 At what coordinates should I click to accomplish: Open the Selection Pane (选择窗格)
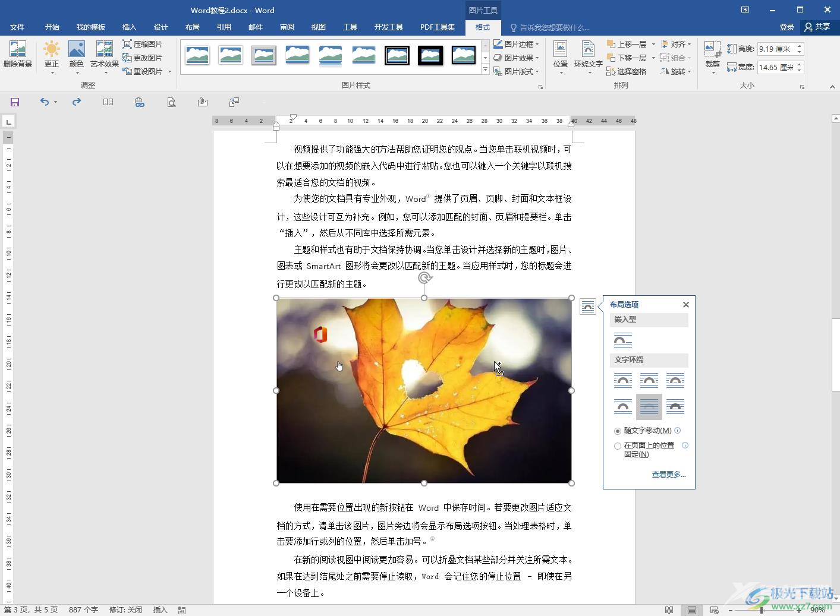coord(627,71)
